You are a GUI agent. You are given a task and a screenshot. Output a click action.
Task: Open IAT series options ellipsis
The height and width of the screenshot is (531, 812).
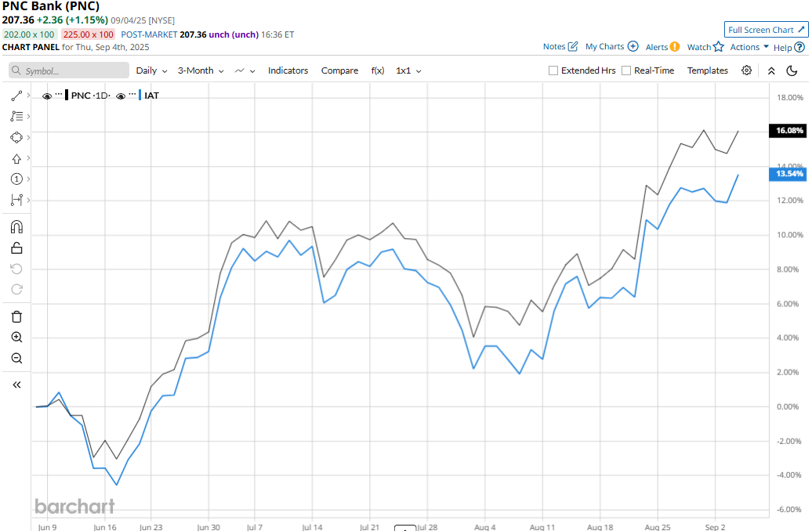pyautogui.click(x=132, y=94)
